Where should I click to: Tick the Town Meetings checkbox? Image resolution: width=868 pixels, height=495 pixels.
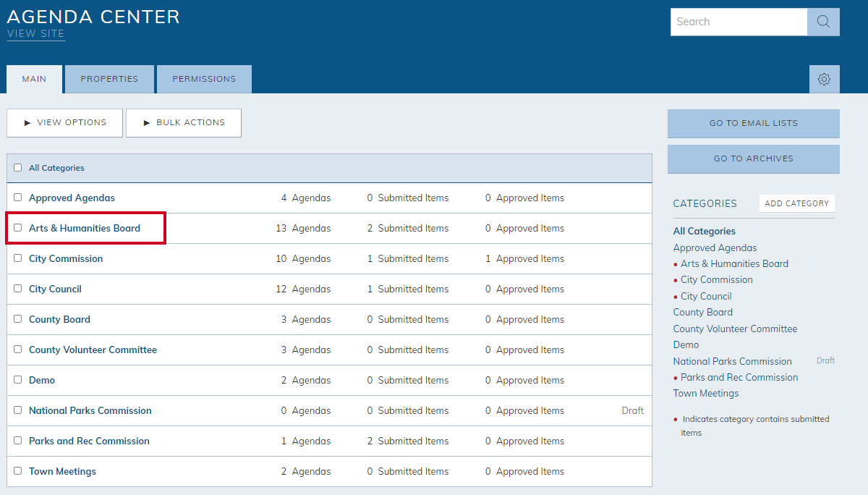[x=18, y=471]
